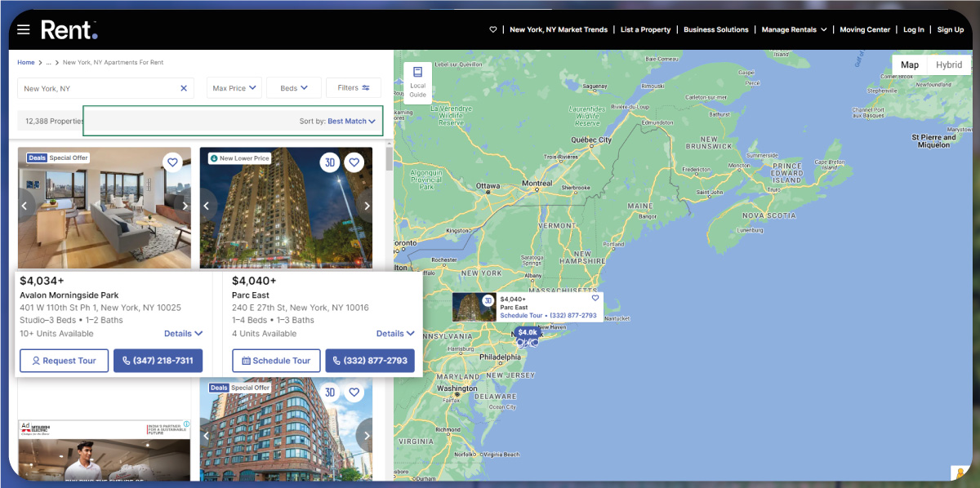Expand Details for Parc East
980x488 pixels.
pyautogui.click(x=395, y=333)
